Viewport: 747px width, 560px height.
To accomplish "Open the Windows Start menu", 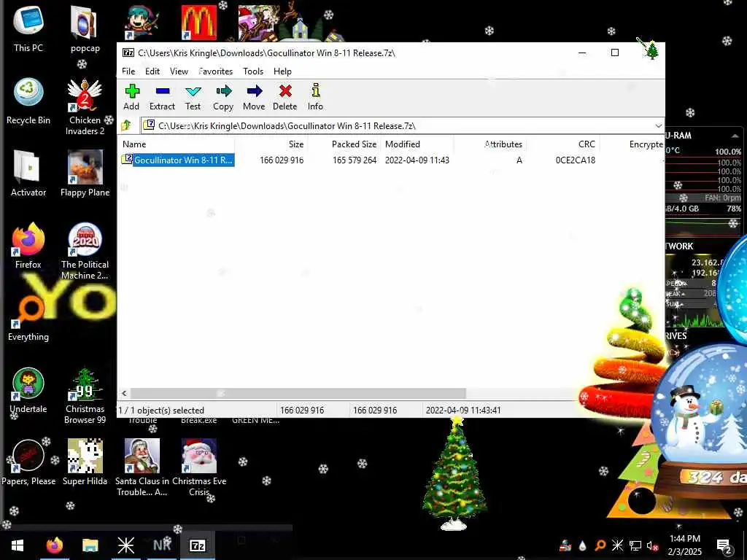I will coord(18,545).
